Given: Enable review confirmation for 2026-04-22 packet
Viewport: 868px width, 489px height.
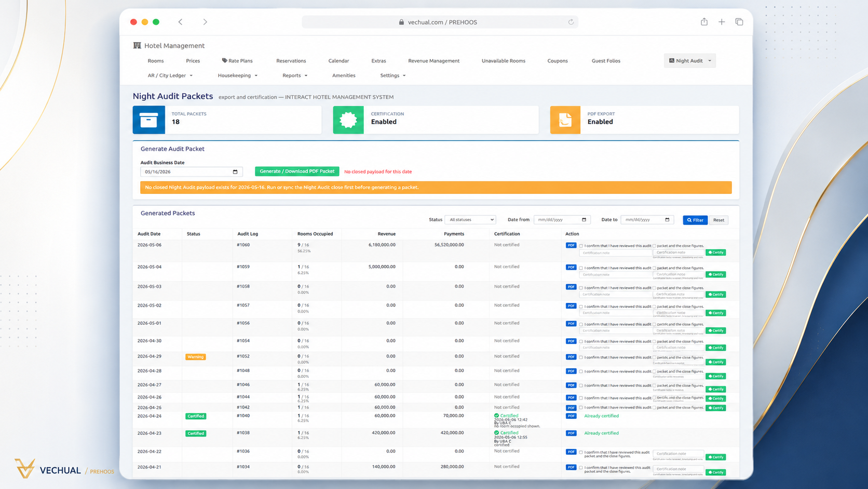Looking at the screenshot, I should tap(581, 452).
